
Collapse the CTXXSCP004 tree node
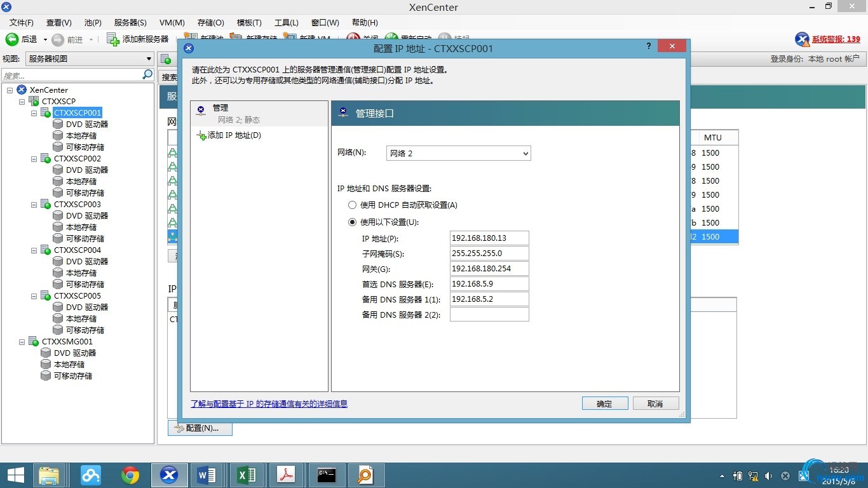tap(34, 250)
